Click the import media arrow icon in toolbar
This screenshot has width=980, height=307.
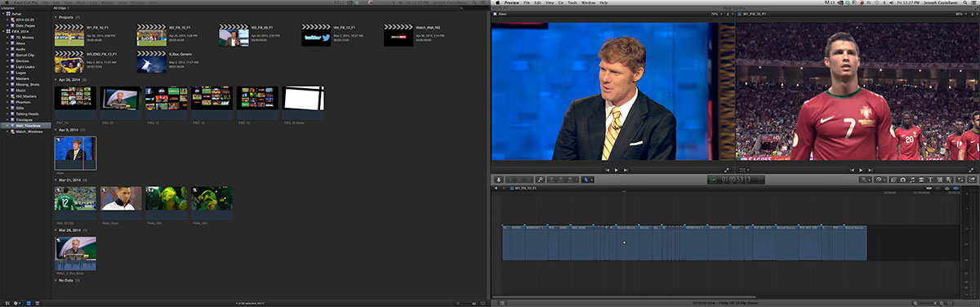coord(498,180)
